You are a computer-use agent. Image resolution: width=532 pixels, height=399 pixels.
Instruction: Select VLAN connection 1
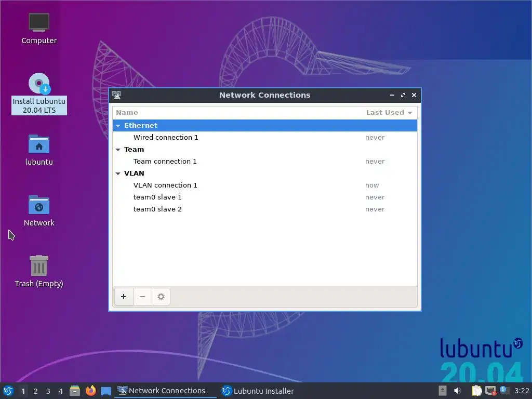tap(264, 185)
